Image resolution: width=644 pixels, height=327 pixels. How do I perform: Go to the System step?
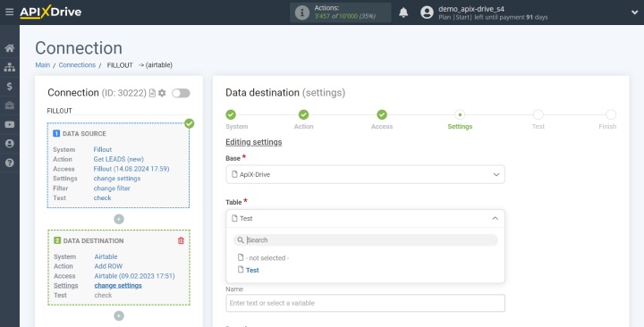coord(231,114)
